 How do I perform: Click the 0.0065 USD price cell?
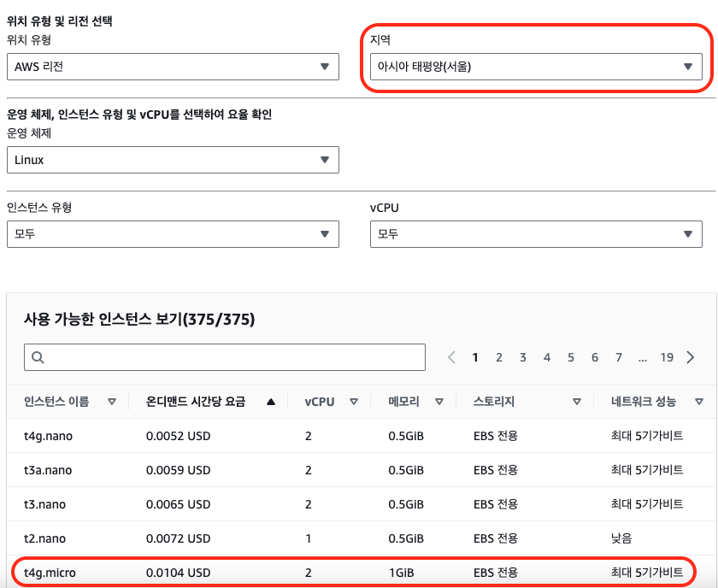coord(178,504)
